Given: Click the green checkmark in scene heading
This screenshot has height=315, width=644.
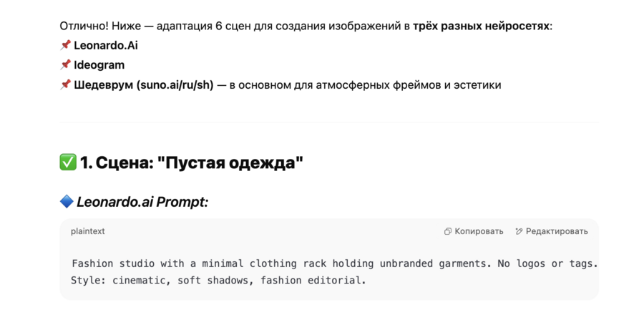Looking at the screenshot, I should [68, 163].
